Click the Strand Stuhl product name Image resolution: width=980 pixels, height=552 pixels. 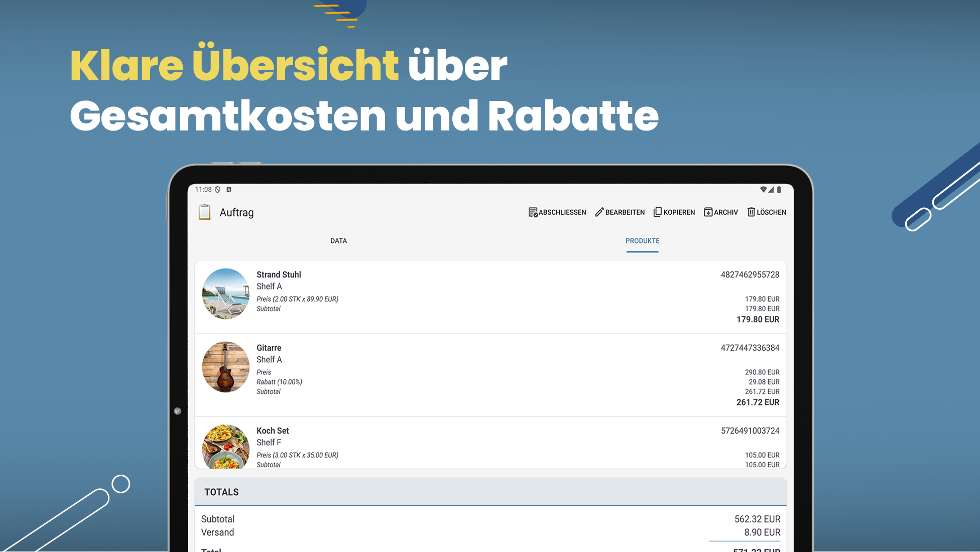click(x=279, y=274)
